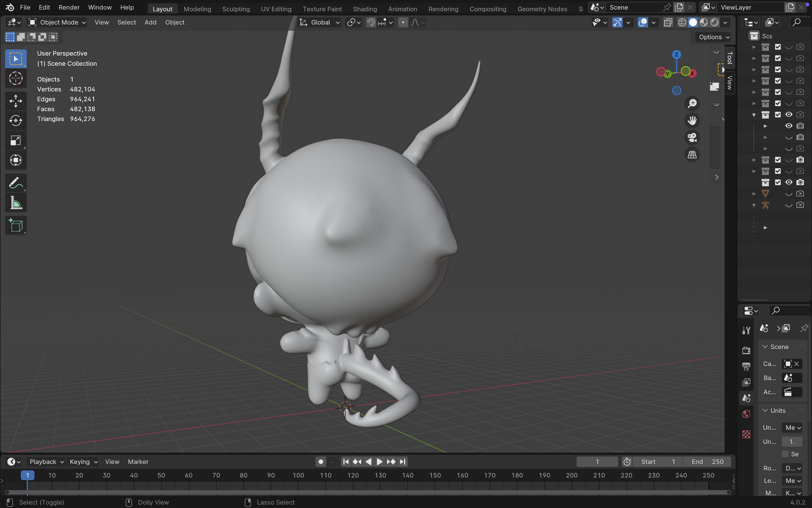Click the clock preview range icon

(627, 462)
